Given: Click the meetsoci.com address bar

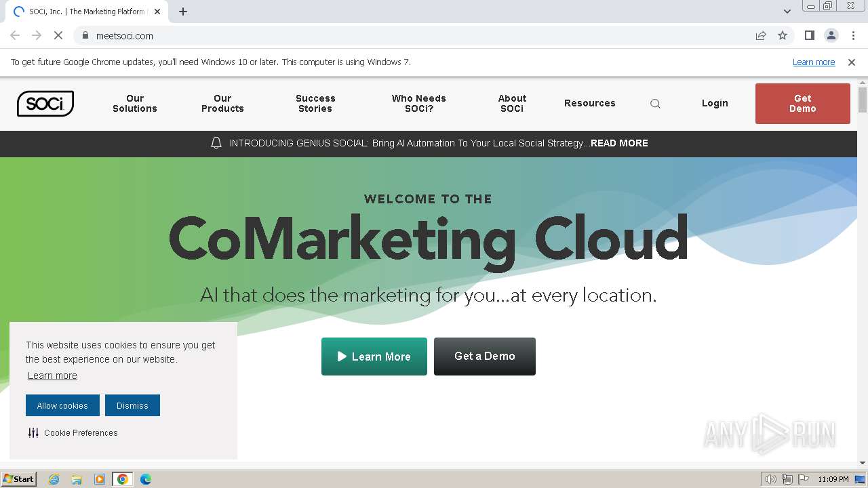Looking at the screenshot, I should pos(407,36).
